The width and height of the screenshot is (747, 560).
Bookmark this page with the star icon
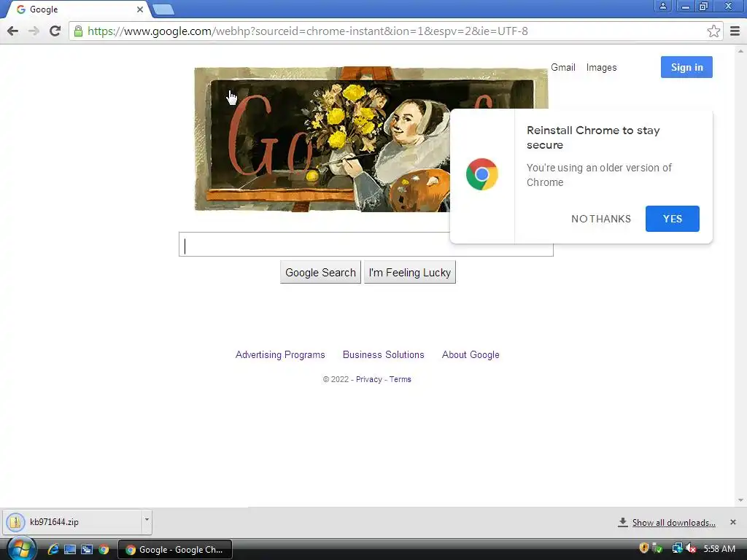[x=713, y=31]
